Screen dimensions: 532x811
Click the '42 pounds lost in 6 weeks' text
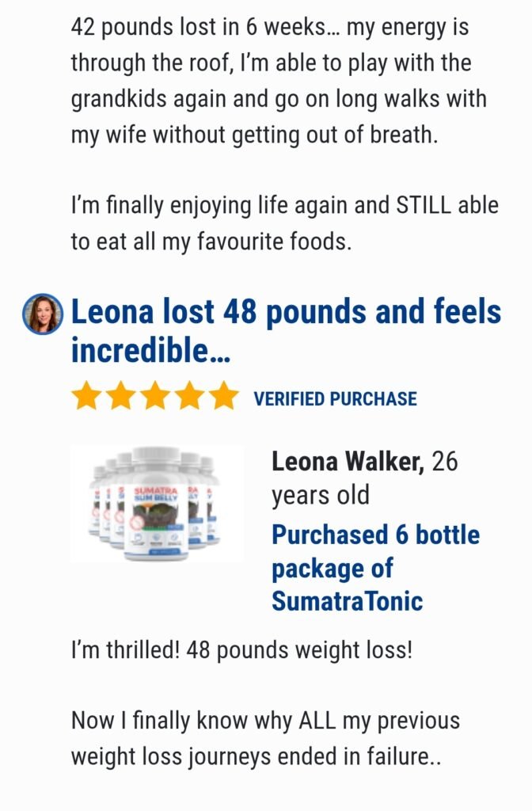(x=196, y=28)
